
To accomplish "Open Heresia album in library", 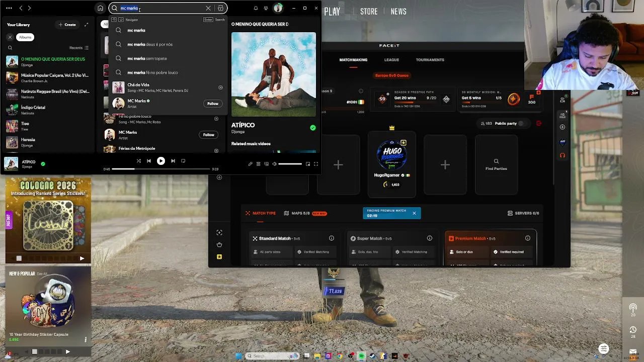I will (x=48, y=142).
